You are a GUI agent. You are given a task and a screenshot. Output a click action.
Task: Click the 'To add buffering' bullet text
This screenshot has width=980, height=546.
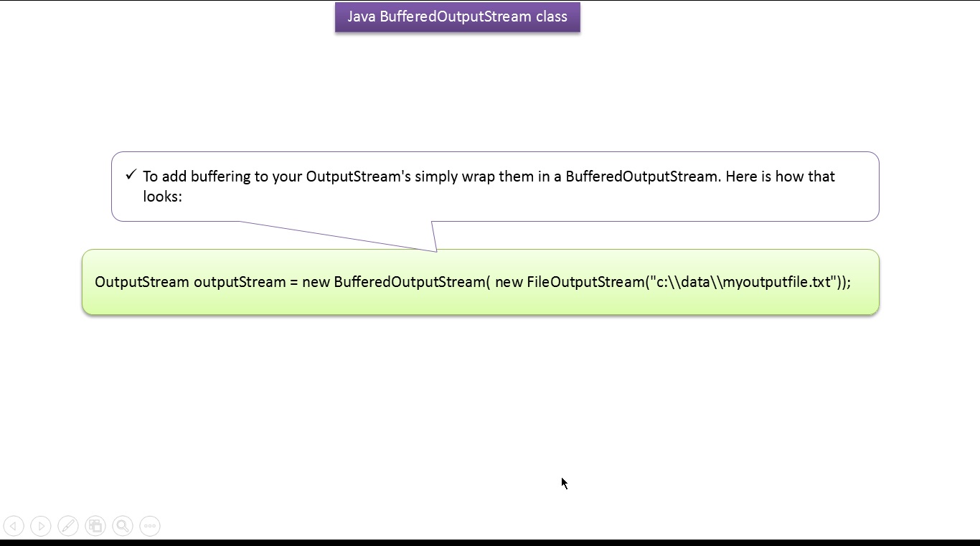coord(489,187)
